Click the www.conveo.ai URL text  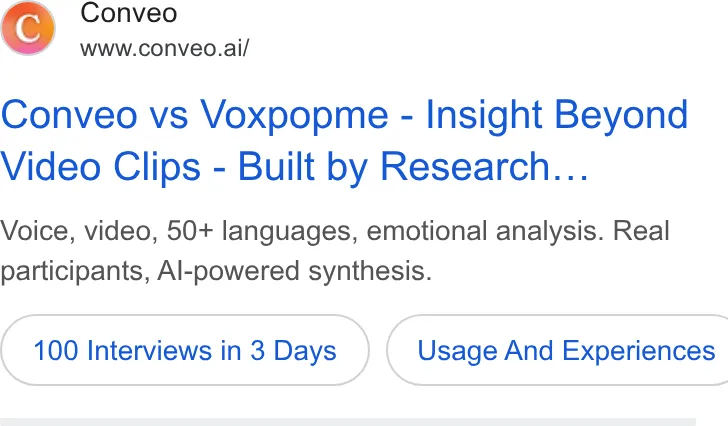165,48
